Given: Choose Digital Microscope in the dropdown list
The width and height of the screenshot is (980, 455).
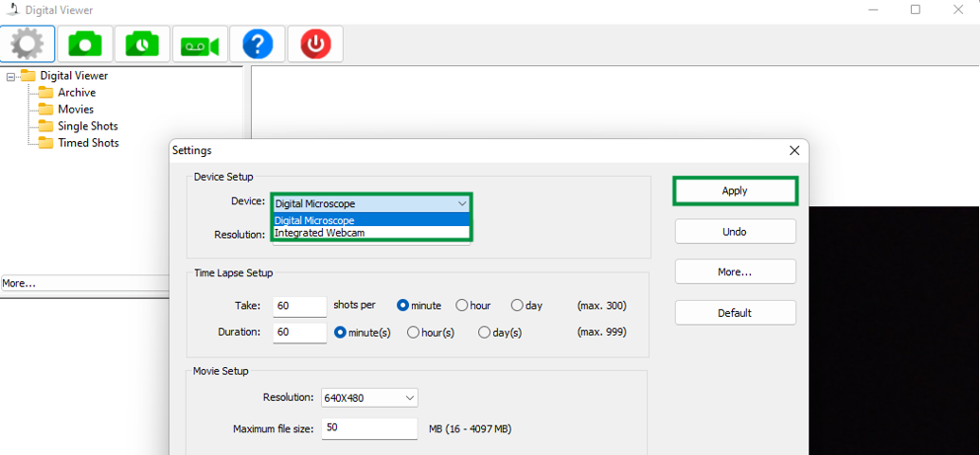Looking at the screenshot, I should tap(314, 220).
